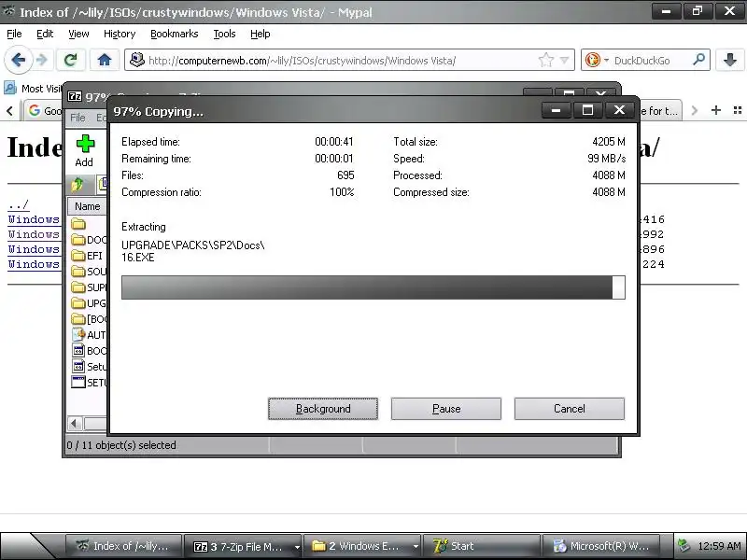
Task: Open the File menu in 7-Zip window
Action: (x=78, y=118)
